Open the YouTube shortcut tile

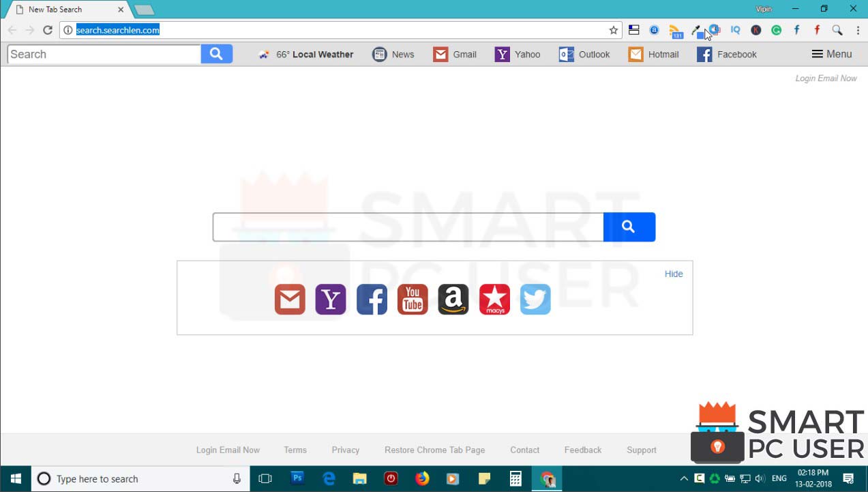[412, 299]
